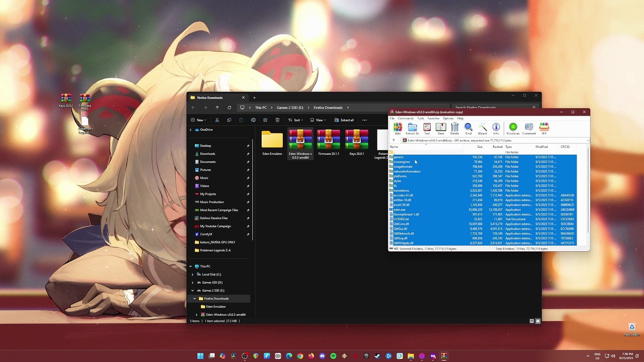Run VirusScan from the WinRAR toolbar
The width and height of the screenshot is (644, 362).
513,129
